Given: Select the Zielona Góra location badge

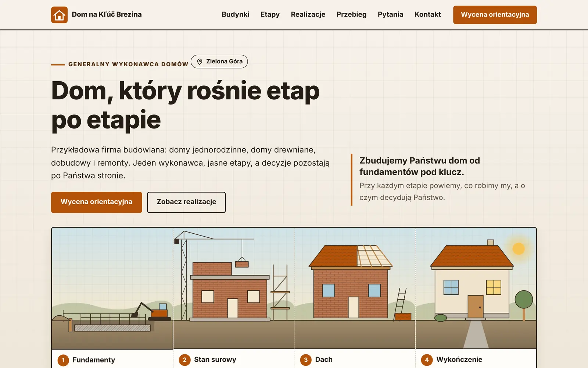Looking at the screenshot, I should pos(219,61).
